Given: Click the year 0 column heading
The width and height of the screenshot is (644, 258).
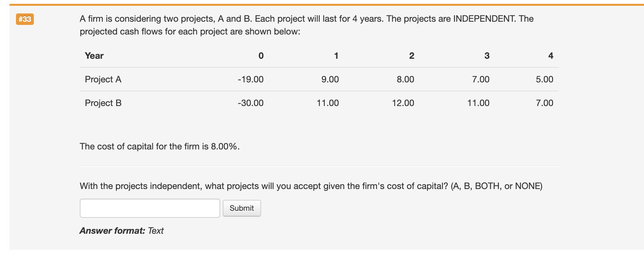Looking at the screenshot, I should (x=261, y=56).
